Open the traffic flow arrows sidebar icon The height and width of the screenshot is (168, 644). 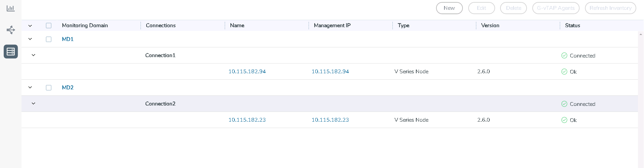click(11, 30)
